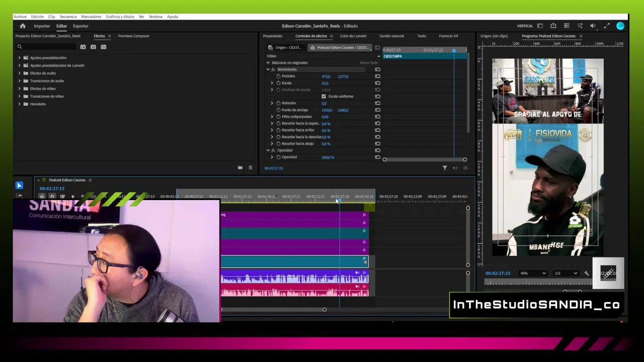
Task: Click the export frame icon in effect controls
Action: (465, 168)
